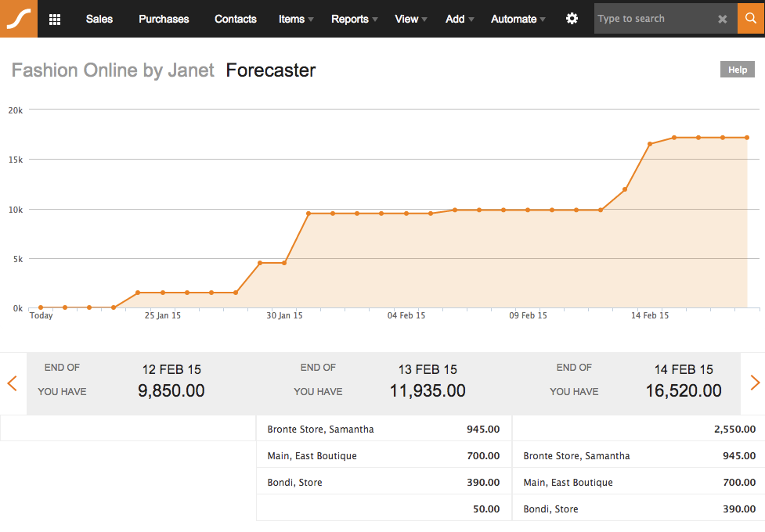The height and width of the screenshot is (532, 765).
Task: Expand the Add dropdown
Action: coord(460,19)
